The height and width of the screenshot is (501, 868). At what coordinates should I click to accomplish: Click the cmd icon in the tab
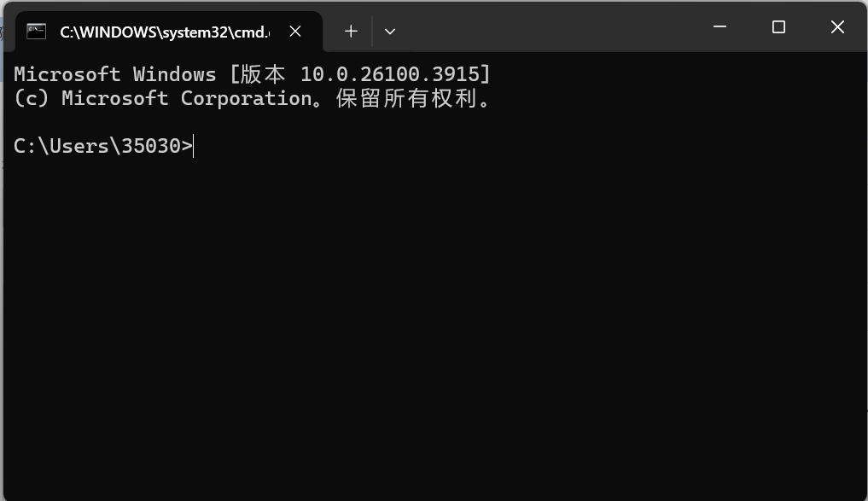pos(36,32)
